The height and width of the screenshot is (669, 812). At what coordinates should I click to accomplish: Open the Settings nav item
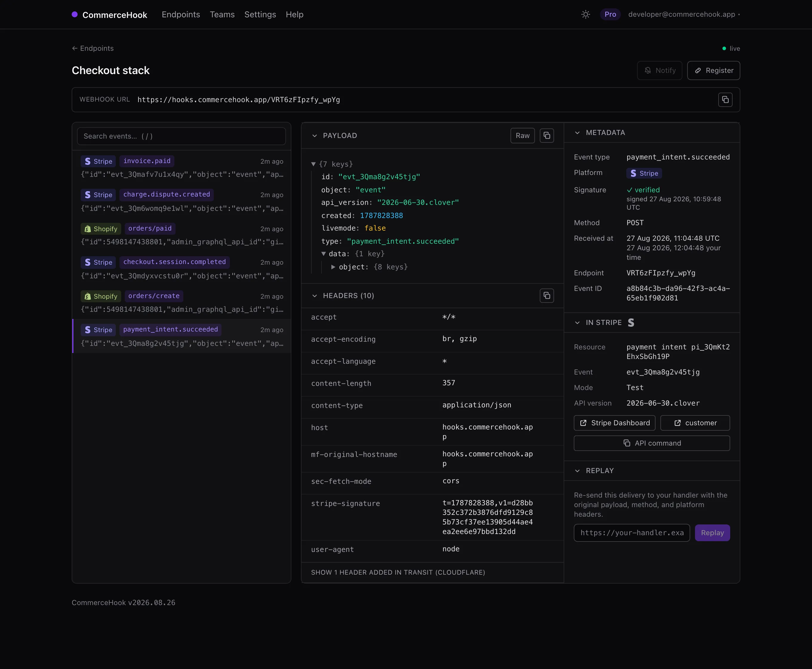(x=260, y=15)
